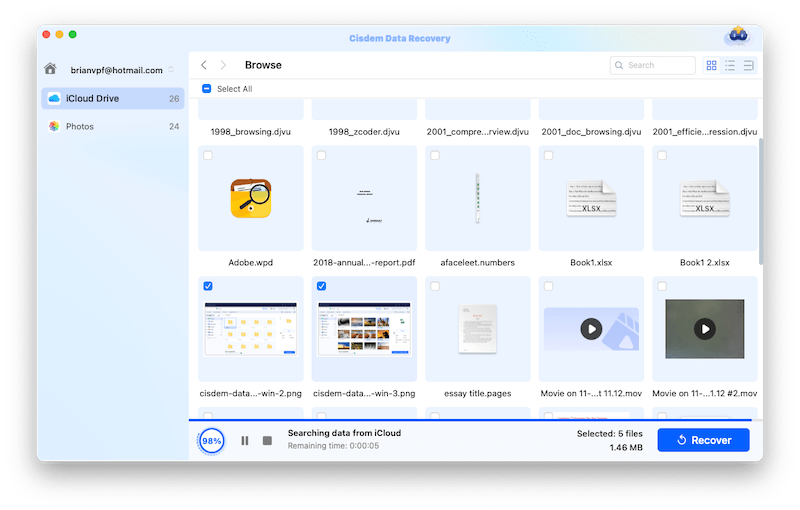Viewport: 800px width, 510px height.
Task: Click the 2001_efficie...ression.djvu file name
Action: (705, 132)
